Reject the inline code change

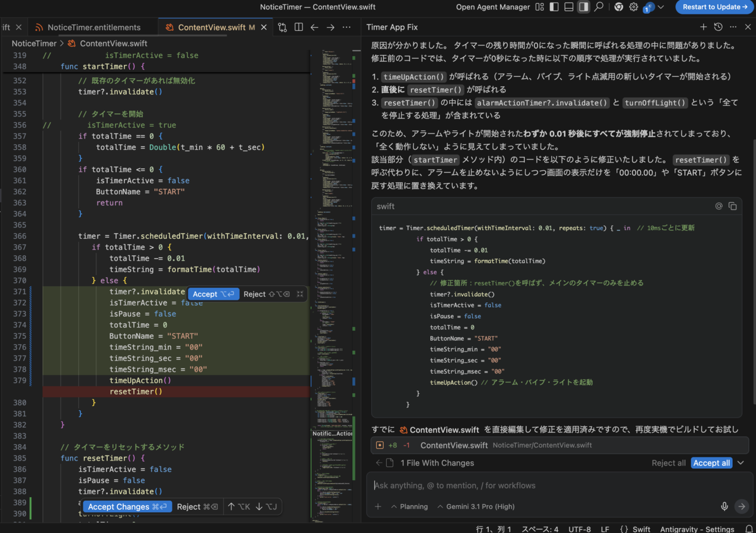[266, 294]
